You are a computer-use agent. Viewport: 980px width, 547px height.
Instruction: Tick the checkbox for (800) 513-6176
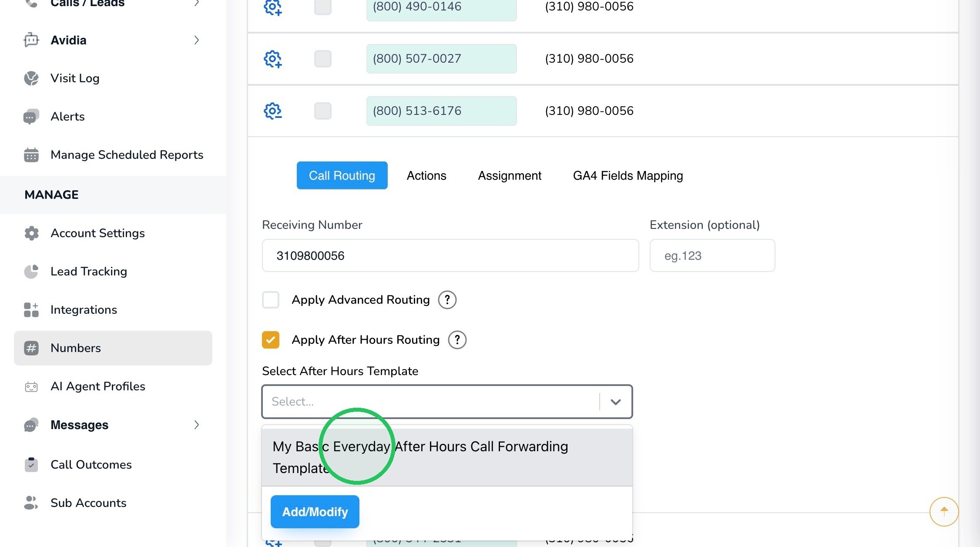click(x=323, y=111)
